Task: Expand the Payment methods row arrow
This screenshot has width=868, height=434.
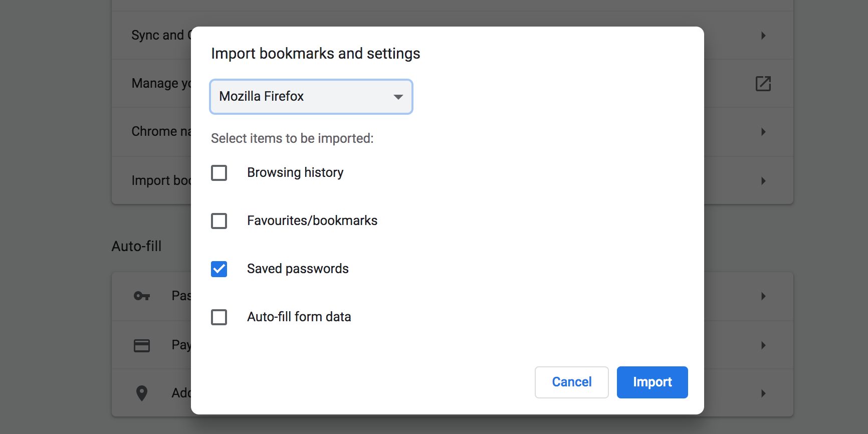Action: (x=763, y=345)
